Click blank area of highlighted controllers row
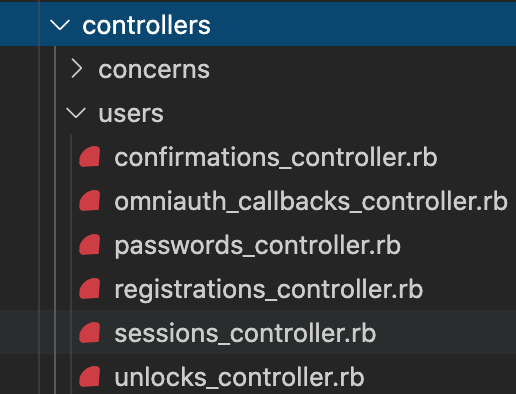The image size is (516, 394). click(x=362, y=25)
